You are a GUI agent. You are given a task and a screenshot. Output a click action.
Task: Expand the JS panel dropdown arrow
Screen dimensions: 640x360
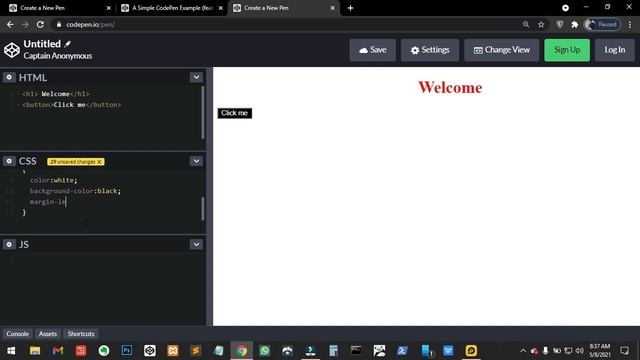196,244
